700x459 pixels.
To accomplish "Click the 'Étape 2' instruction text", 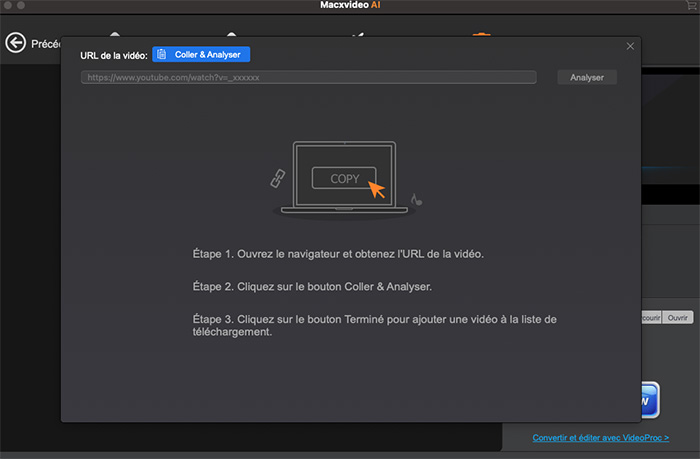I will click(312, 287).
